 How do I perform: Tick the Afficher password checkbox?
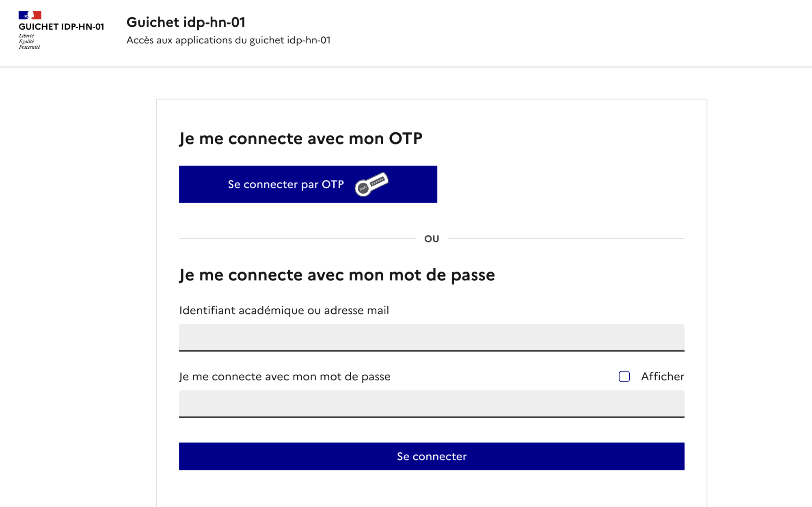point(624,376)
